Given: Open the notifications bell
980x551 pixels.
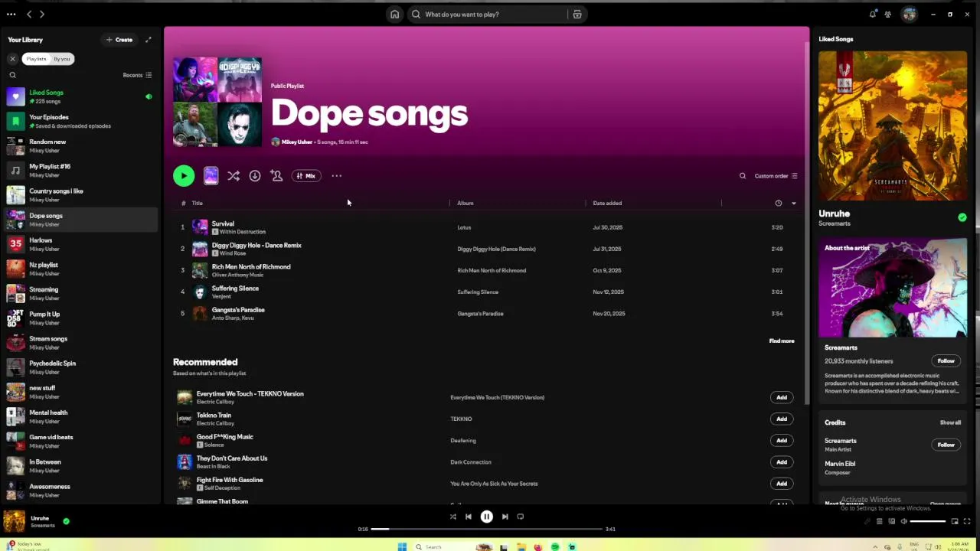Looking at the screenshot, I should 872,14.
